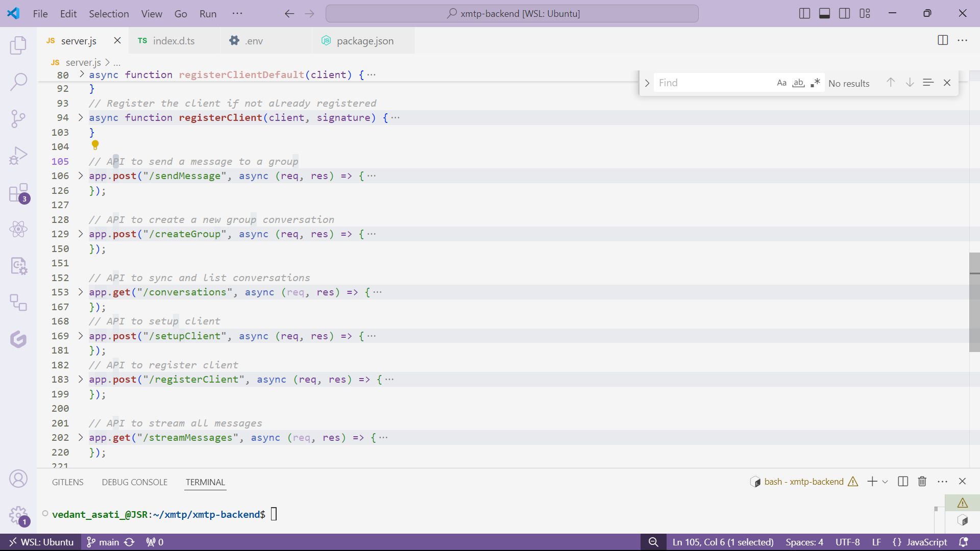The width and height of the screenshot is (980, 551).
Task: Open the React atom icon view
Action: tap(18, 229)
